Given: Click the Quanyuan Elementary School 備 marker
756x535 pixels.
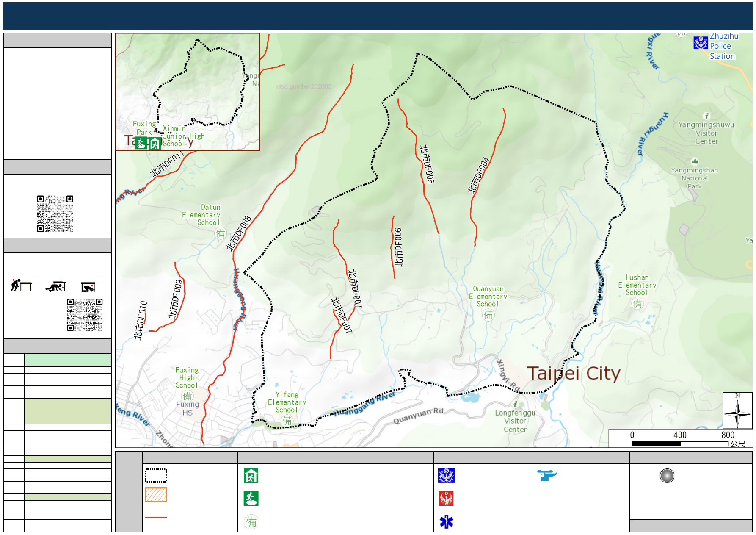Looking at the screenshot, I should pos(488,315).
